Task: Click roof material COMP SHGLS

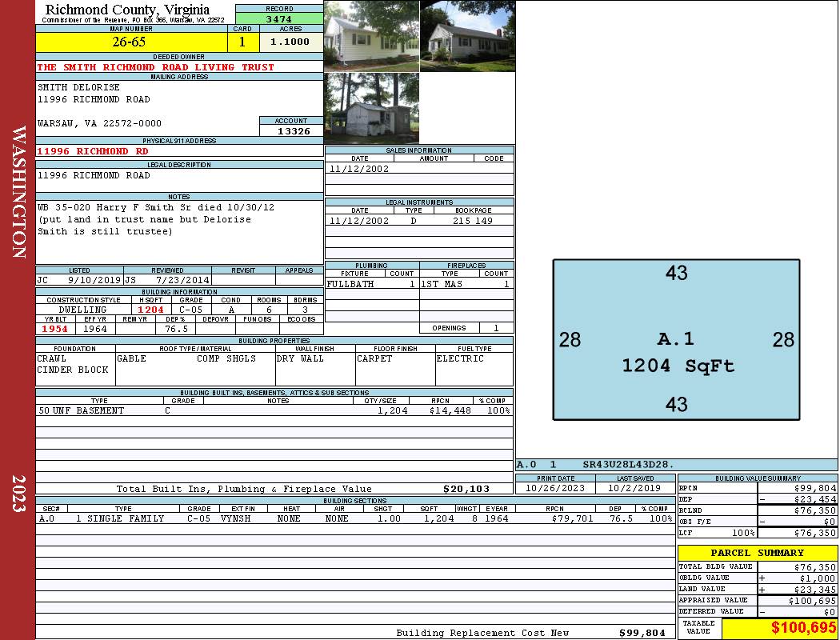Action: click(226, 358)
